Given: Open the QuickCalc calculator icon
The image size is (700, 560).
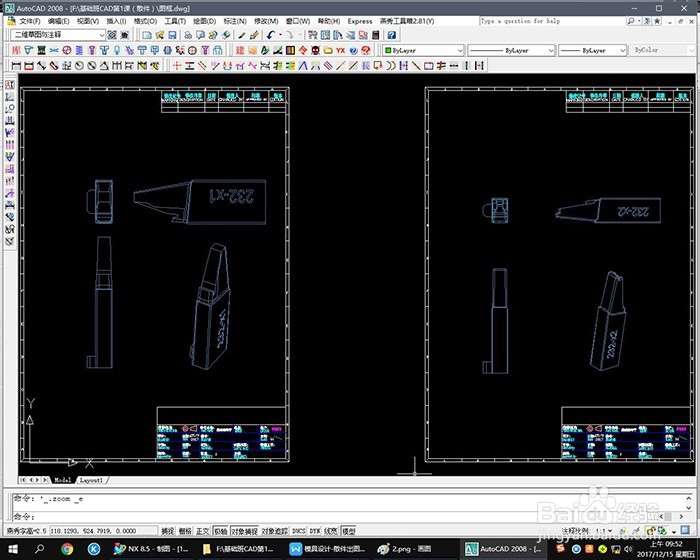Looking at the screenshot, I should (375, 35).
